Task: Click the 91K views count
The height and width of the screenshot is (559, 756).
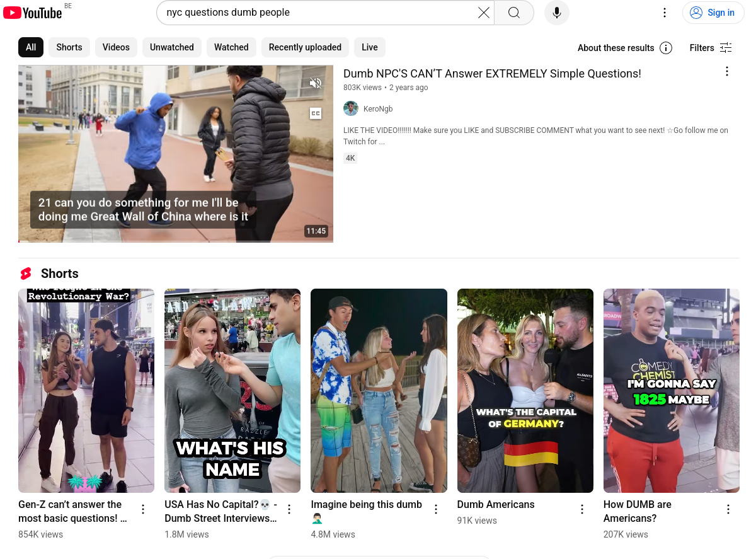Action: (x=477, y=521)
